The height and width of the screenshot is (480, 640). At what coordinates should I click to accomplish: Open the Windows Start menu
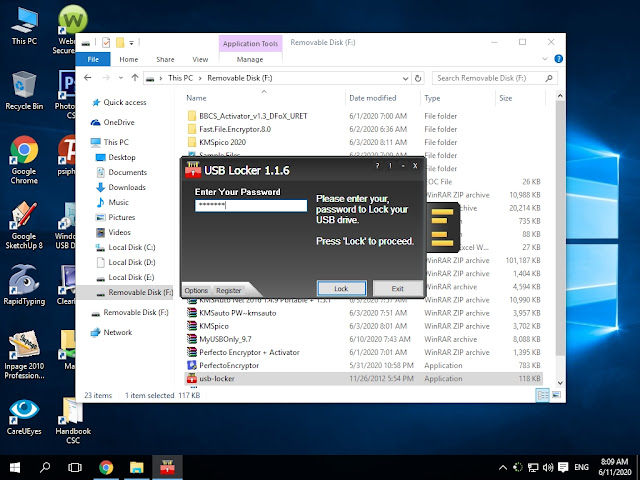[x=15, y=468]
